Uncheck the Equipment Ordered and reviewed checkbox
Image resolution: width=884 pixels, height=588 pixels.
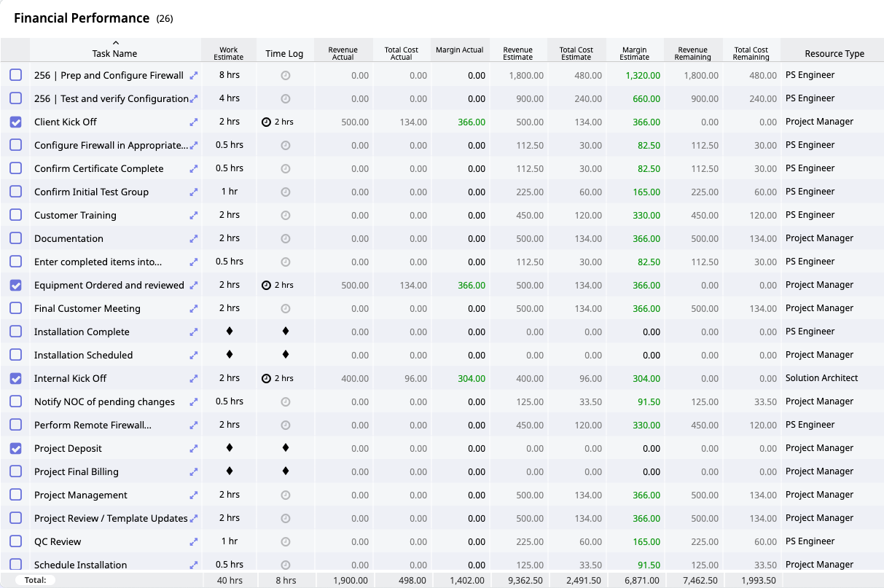pyautogui.click(x=15, y=285)
